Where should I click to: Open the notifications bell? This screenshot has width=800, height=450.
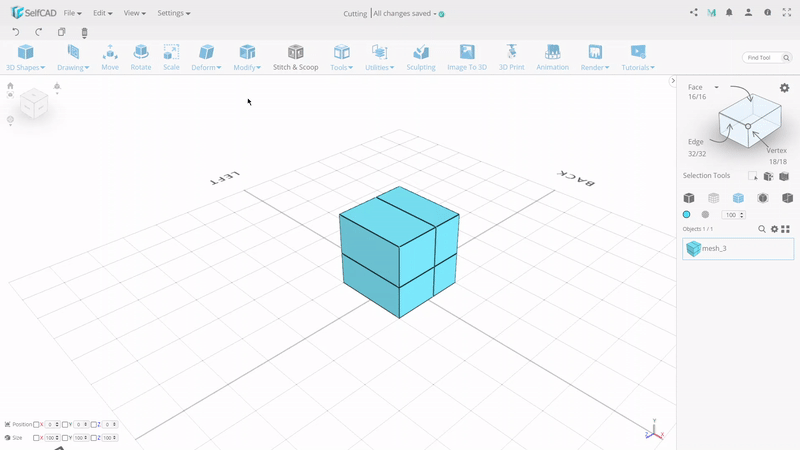point(729,12)
